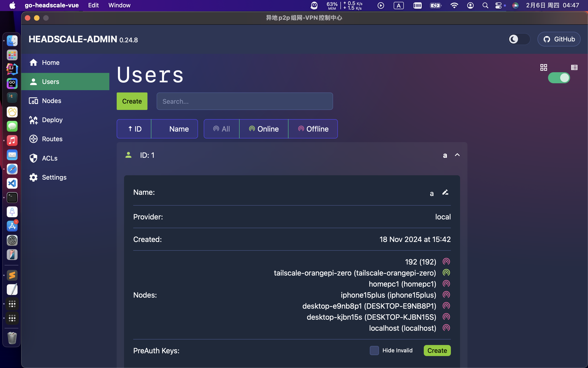Screen dimensions: 588x368
Task: Open App Store from the Dock
Action: click(x=12, y=226)
